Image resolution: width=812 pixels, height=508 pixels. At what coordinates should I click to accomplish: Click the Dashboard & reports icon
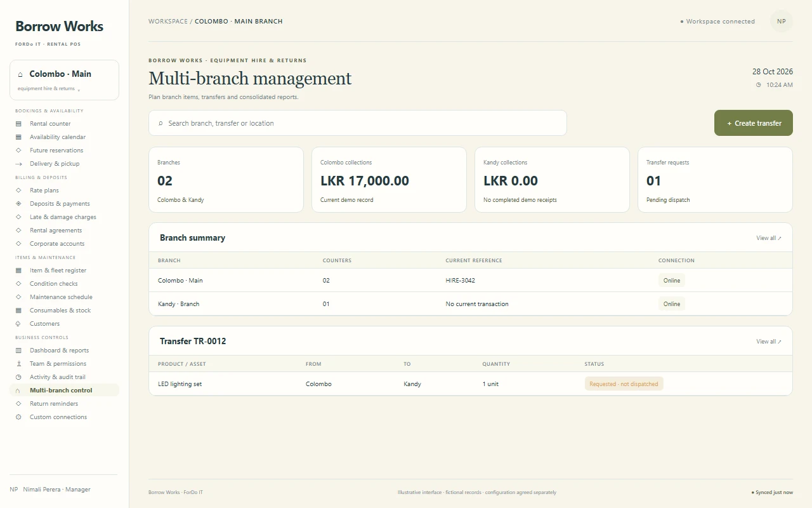point(18,351)
